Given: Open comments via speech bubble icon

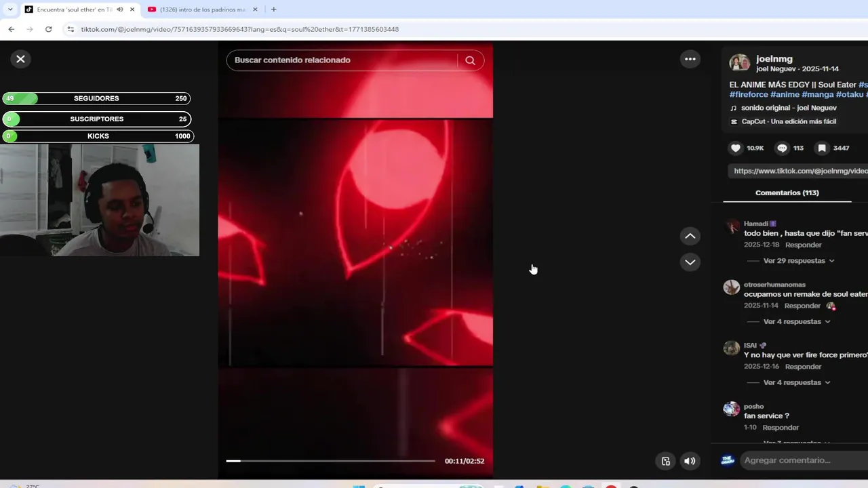Looking at the screenshot, I should coord(782,148).
